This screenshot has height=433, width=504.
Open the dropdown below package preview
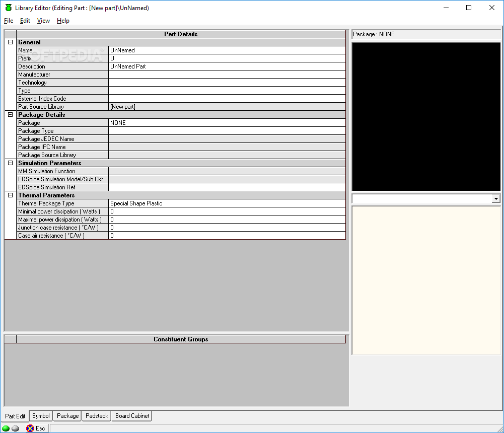pyautogui.click(x=496, y=199)
